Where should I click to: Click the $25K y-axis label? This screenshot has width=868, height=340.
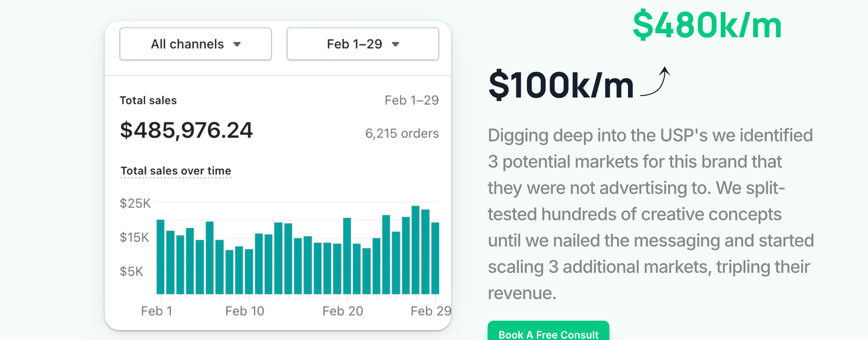click(x=135, y=203)
